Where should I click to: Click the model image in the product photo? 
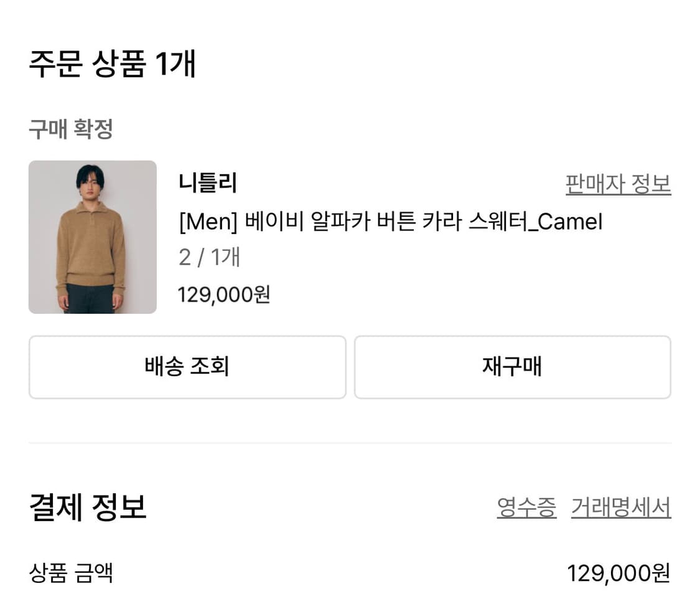coord(92,230)
